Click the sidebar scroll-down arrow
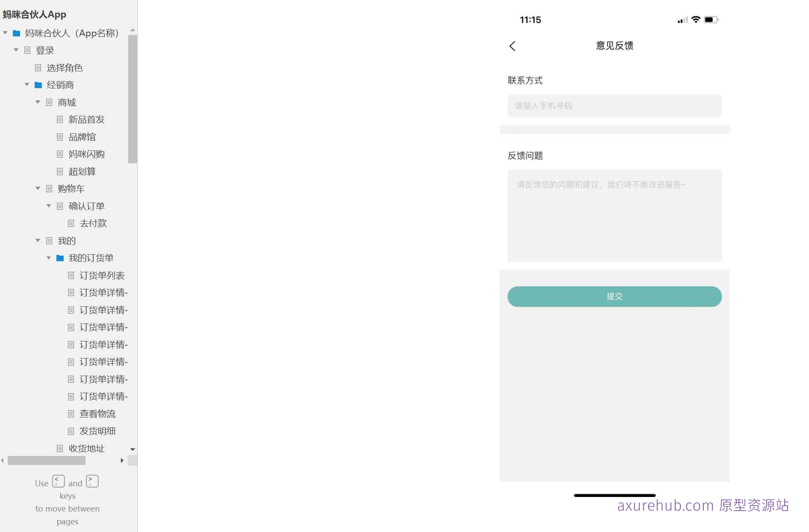 tap(132, 450)
